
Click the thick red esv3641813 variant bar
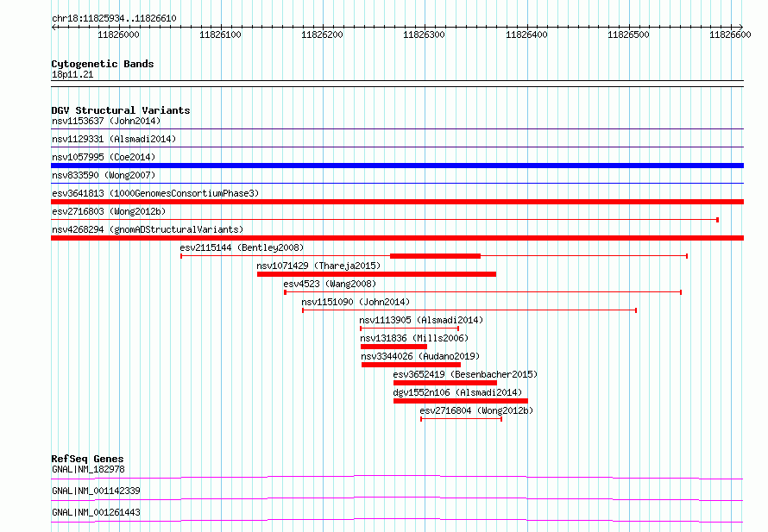point(397,202)
